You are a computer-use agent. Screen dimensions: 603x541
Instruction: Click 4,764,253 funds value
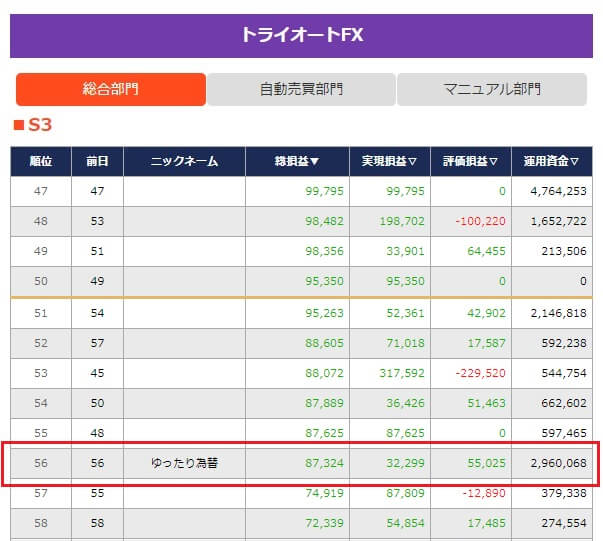point(558,191)
